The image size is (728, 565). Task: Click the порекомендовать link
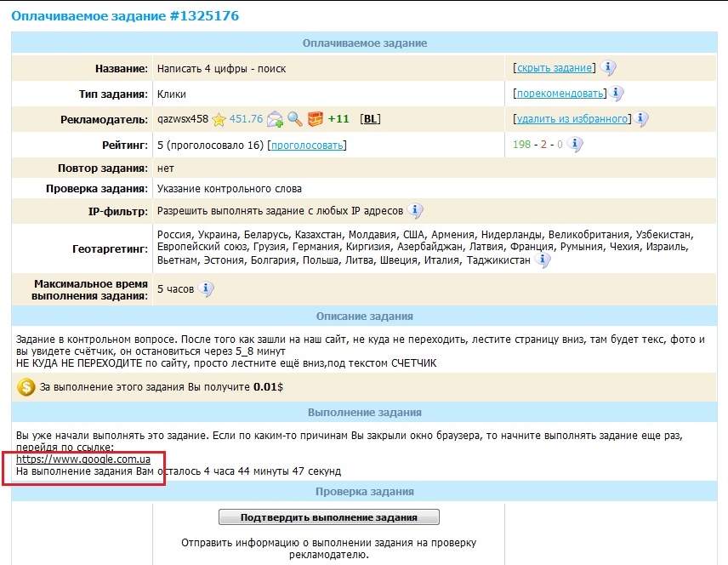[560, 94]
